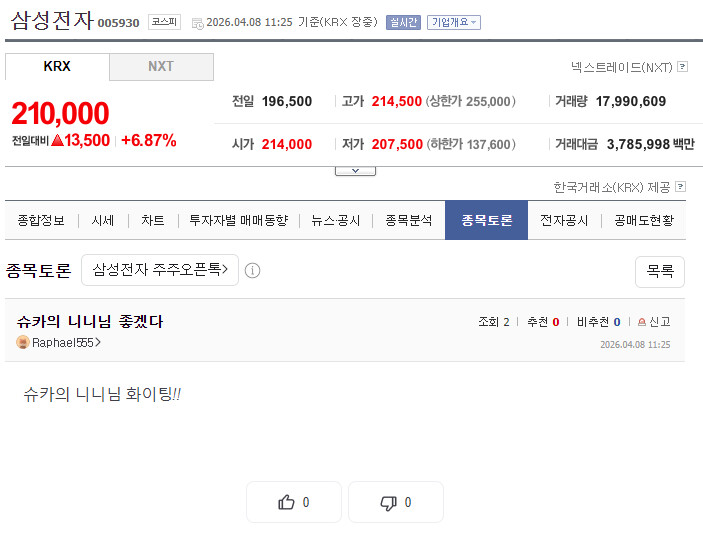The height and width of the screenshot is (553, 703).
Task: Click the post body 슈카의 니니님 화이팅!!
Action: coord(102,394)
